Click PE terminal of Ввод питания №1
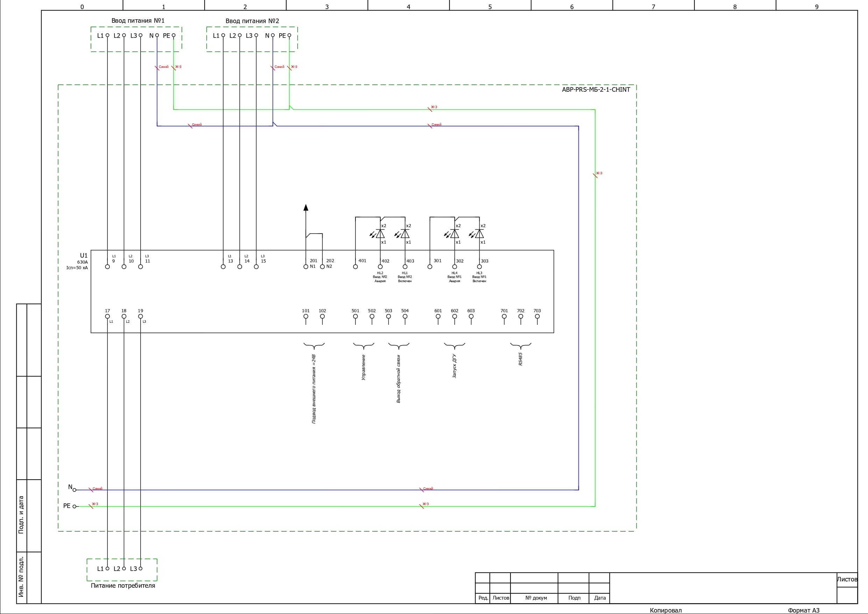 pos(174,35)
